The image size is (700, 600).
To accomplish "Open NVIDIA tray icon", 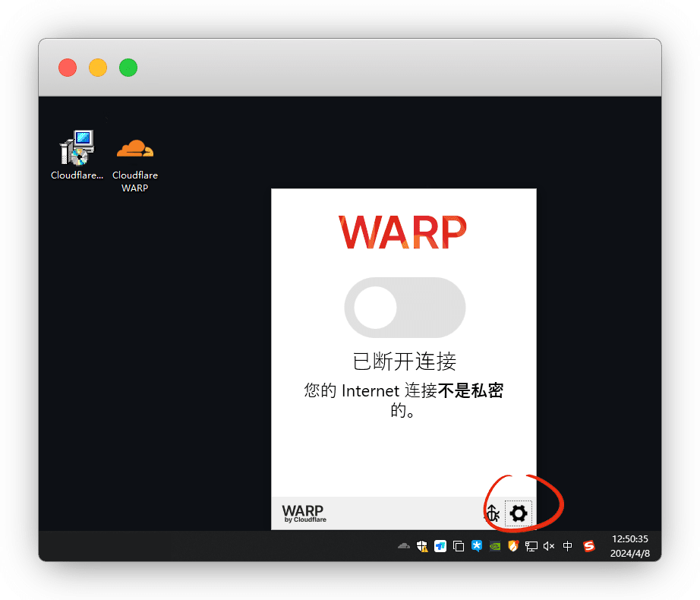I will point(495,546).
